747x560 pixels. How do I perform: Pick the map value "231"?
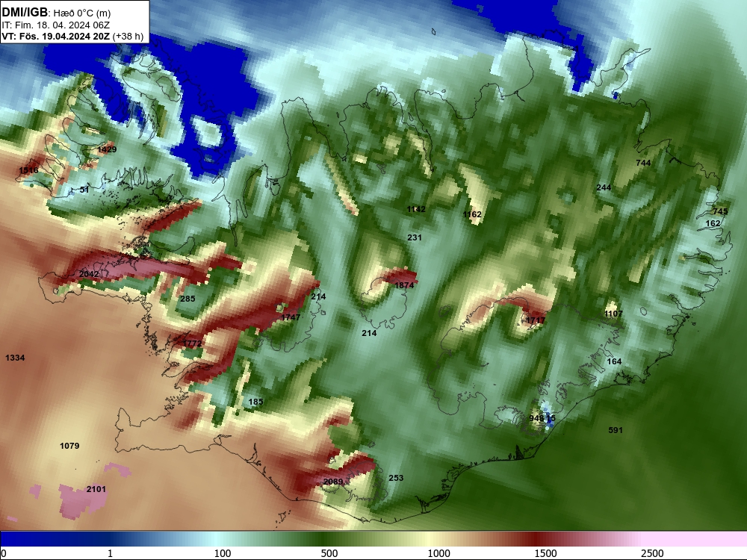pos(415,237)
